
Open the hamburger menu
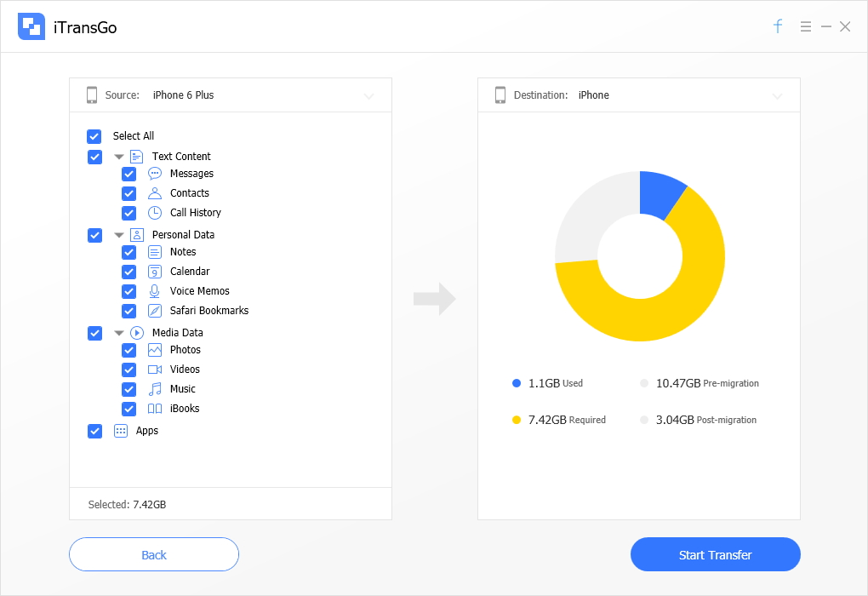805,26
